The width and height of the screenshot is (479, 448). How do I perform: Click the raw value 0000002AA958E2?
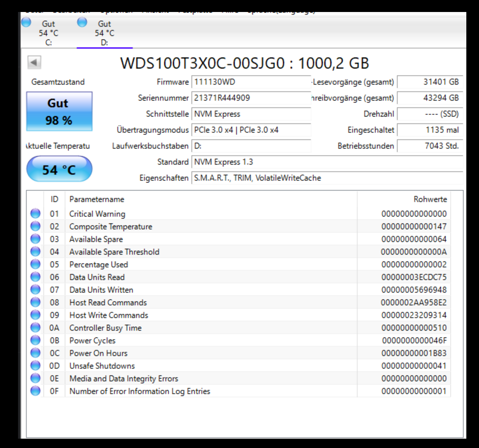(414, 302)
